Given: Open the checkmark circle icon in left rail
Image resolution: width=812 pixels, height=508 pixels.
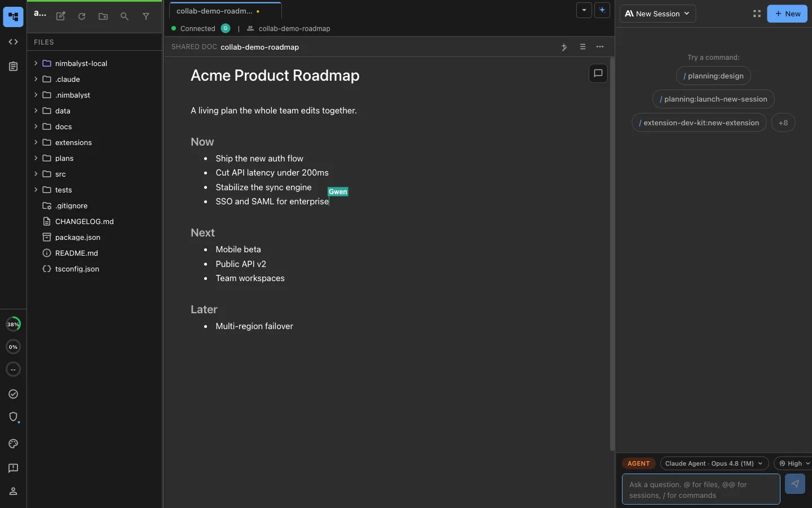Looking at the screenshot, I should click(14, 394).
